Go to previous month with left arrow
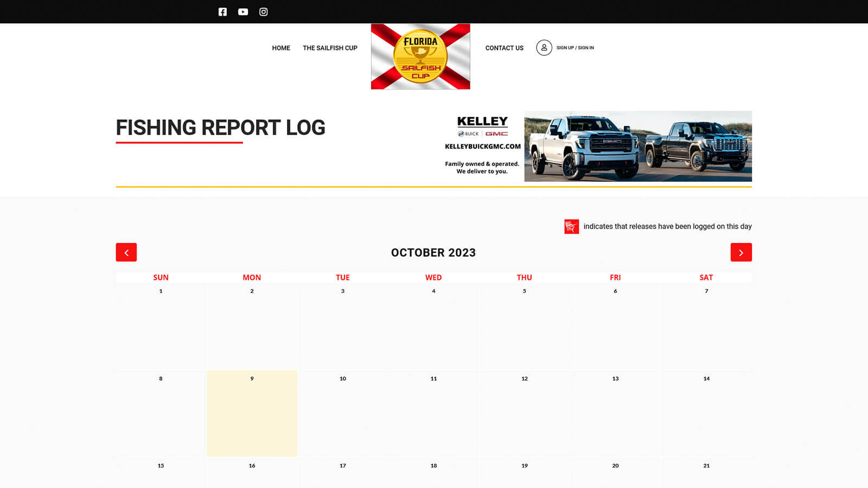 126,252
